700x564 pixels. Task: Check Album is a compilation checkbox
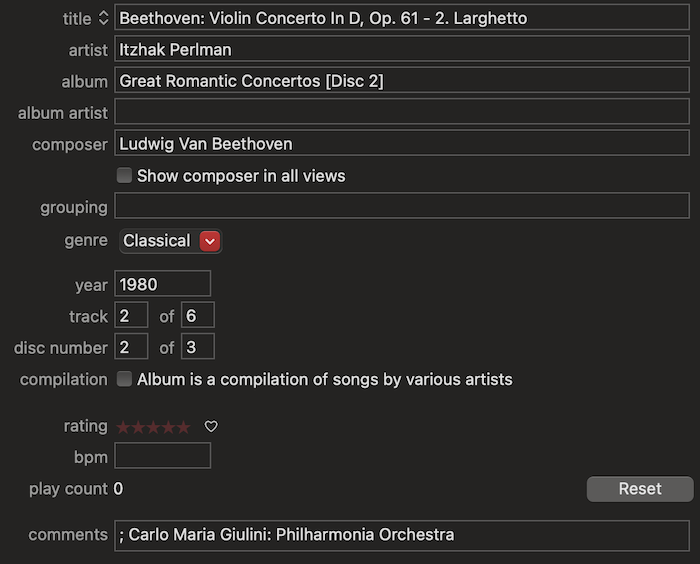(x=124, y=379)
